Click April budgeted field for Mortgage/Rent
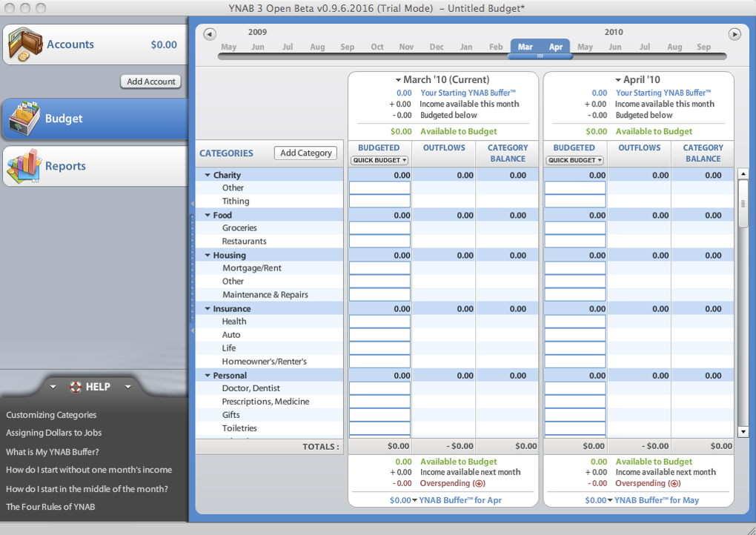 [x=575, y=268]
